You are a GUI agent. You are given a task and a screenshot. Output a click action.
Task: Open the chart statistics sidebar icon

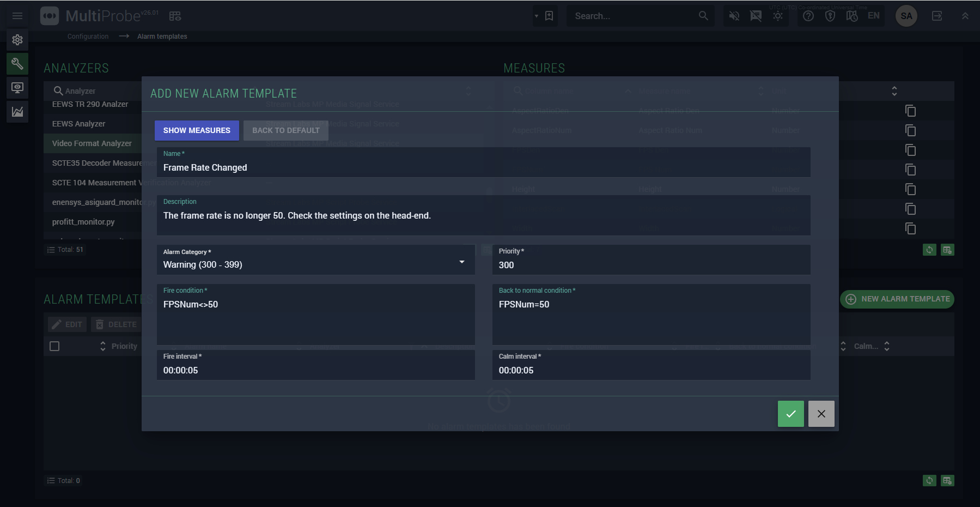[17, 112]
